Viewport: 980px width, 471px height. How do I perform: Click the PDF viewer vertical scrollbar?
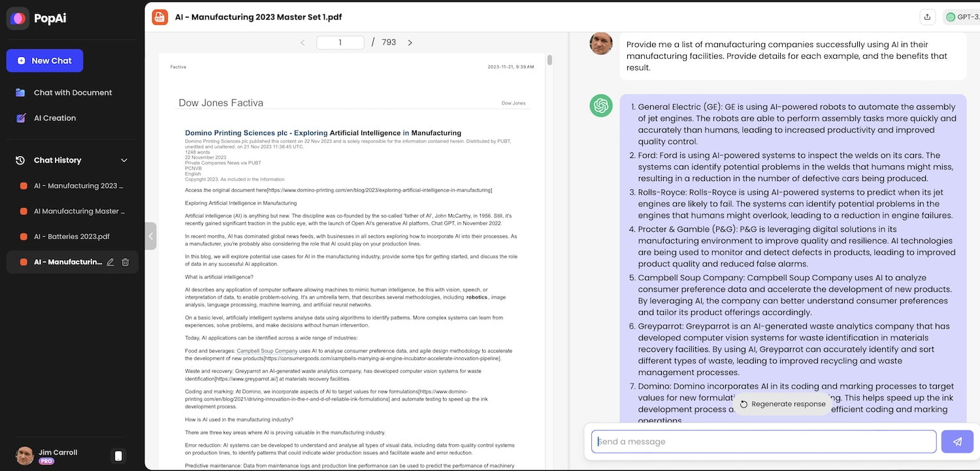coord(550,60)
